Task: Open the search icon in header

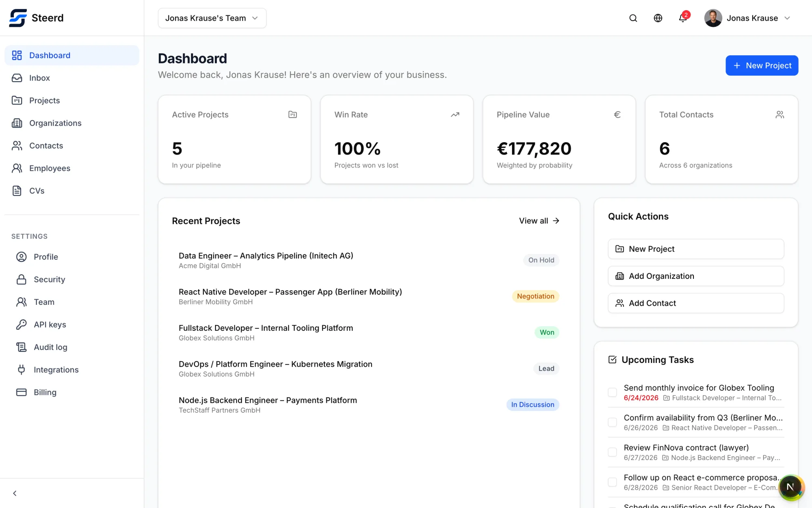Action: 633,18
